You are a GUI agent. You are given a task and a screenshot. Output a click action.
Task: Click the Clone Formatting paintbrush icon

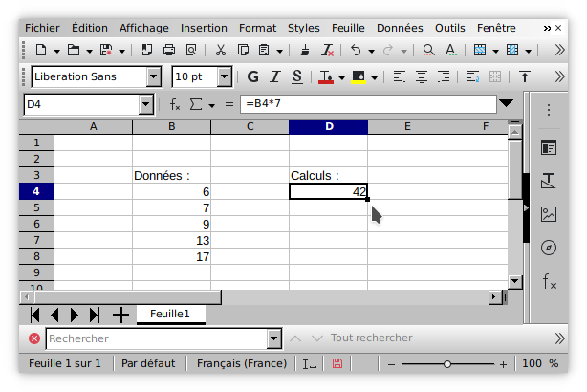(305, 50)
